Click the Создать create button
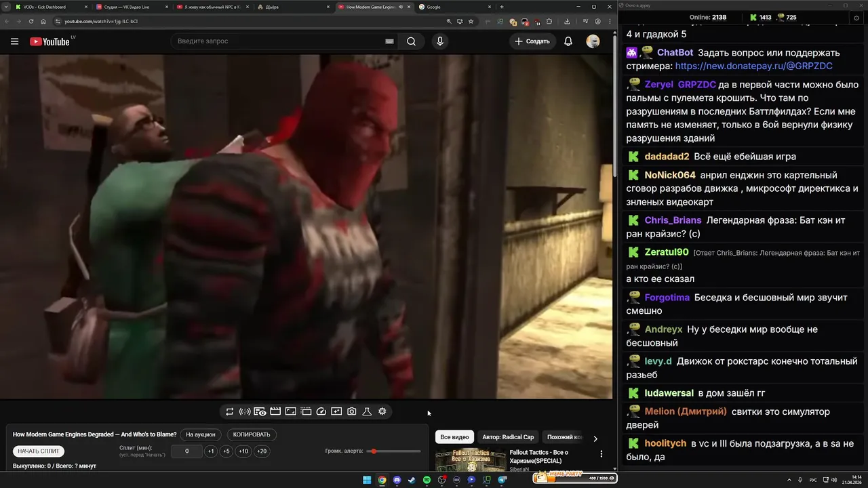This screenshot has width=868, height=488. point(532,41)
